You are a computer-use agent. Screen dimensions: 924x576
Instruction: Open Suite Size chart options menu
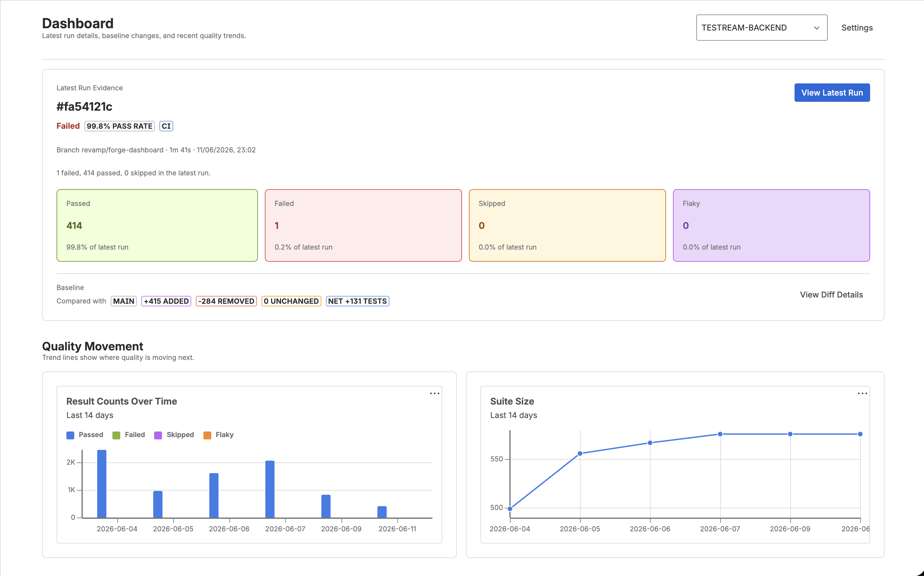click(862, 393)
